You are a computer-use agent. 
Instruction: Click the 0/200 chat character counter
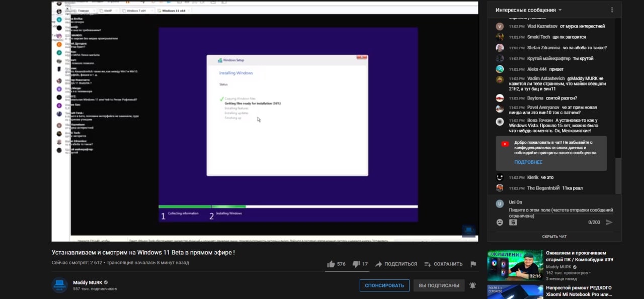[x=594, y=222]
